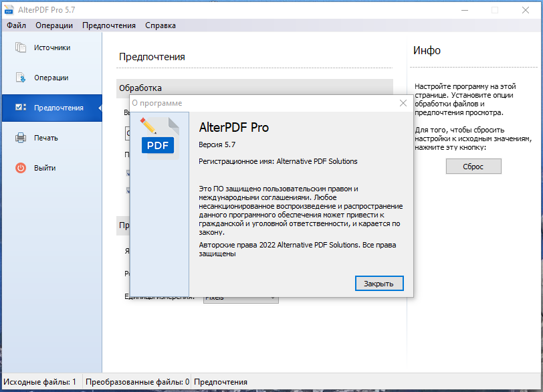The height and width of the screenshot is (392, 543).
Task: Click the Авторские права 2022 copyright text
Action: (x=297, y=250)
